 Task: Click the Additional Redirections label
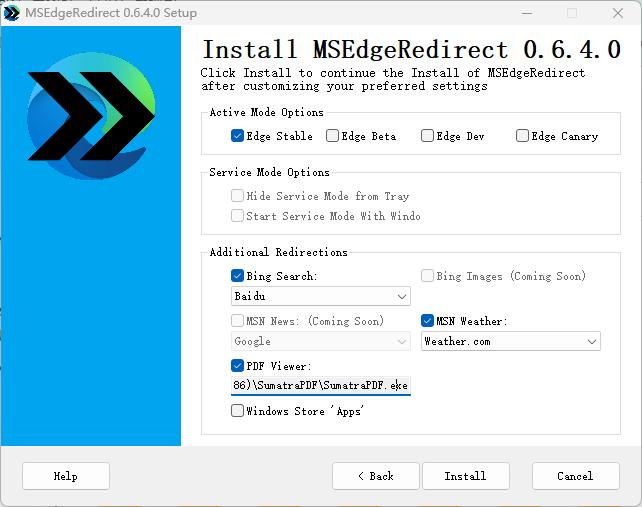coord(278,252)
